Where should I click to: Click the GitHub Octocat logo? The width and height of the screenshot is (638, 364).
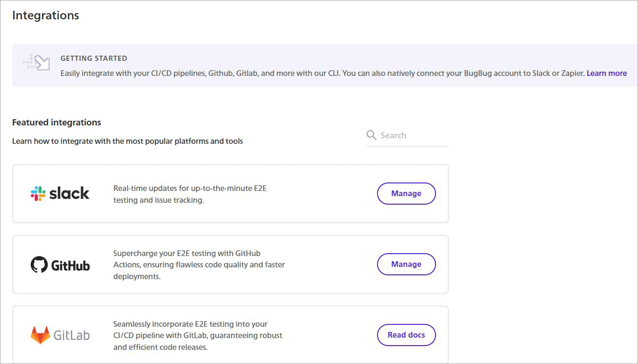point(39,265)
